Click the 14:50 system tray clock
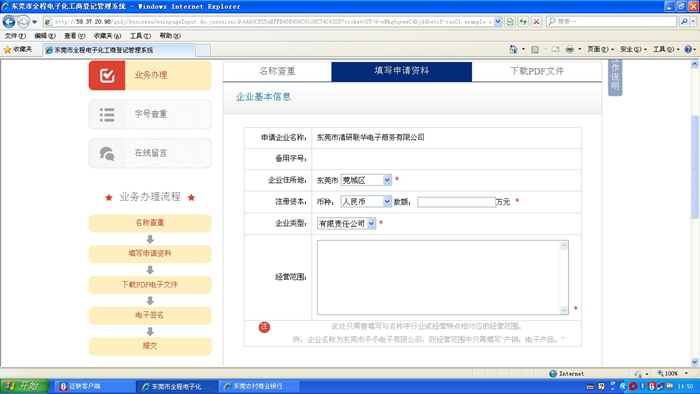This screenshot has width=700, height=394. (685, 386)
